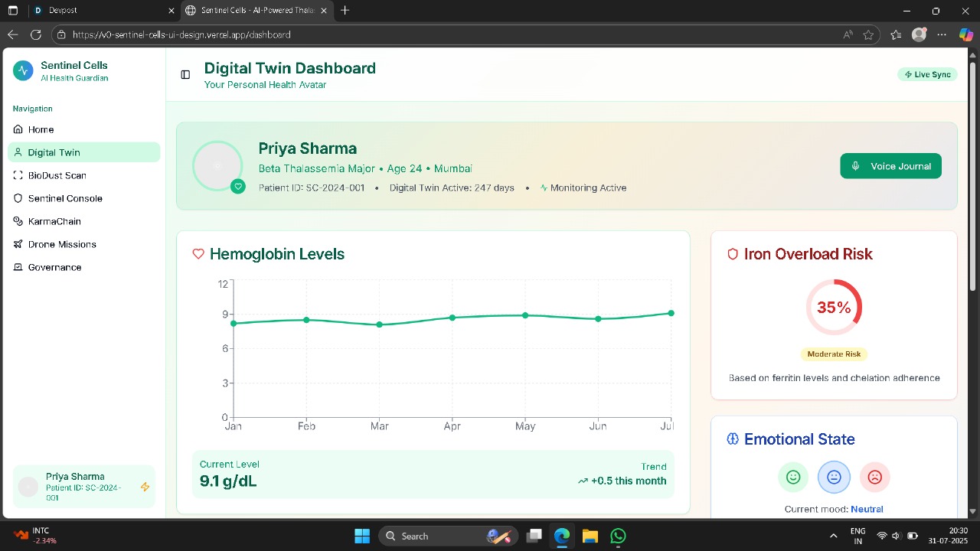The height and width of the screenshot is (551, 980).
Task: Open the Copilot icon in the browser
Action: 966,34
